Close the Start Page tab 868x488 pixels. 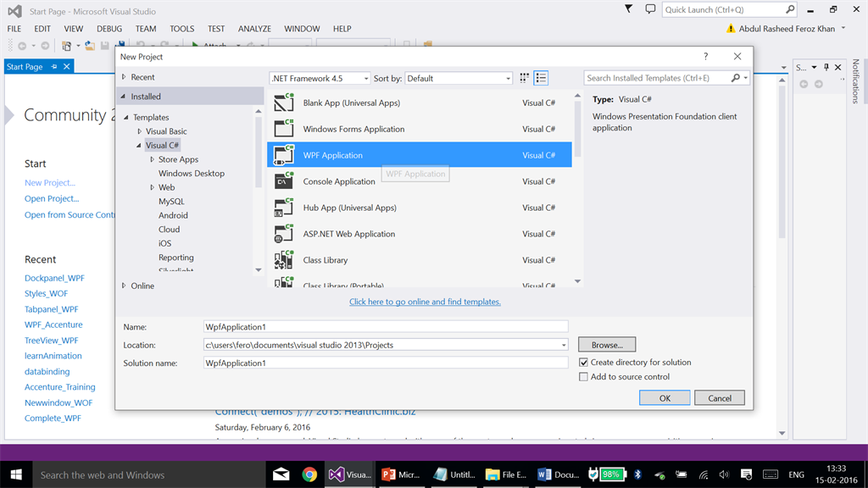point(66,66)
